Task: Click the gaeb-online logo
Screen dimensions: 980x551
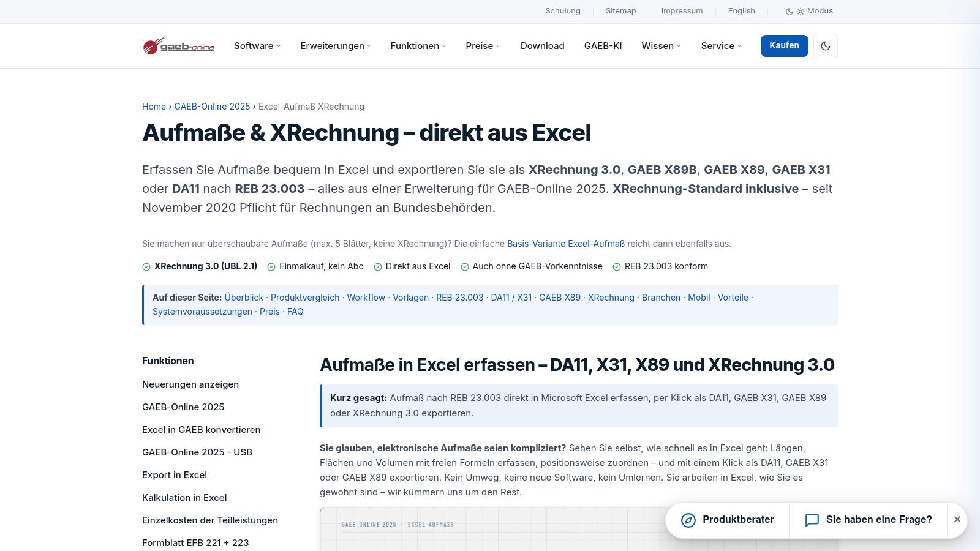Action: coord(178,46)
